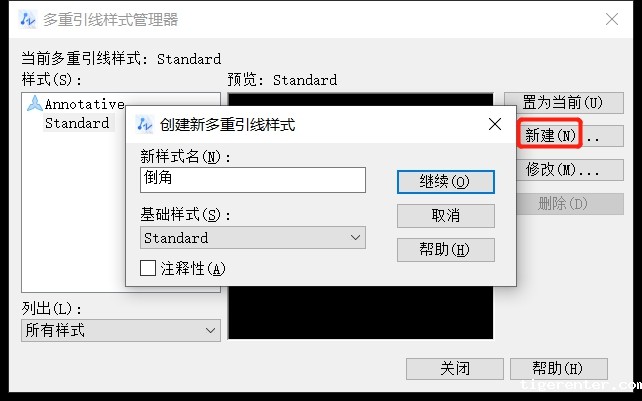The height and width of the screenshot is (401, 642).
Task: Click the 新样式名 field containing 倒角
Action: (253, 179)
